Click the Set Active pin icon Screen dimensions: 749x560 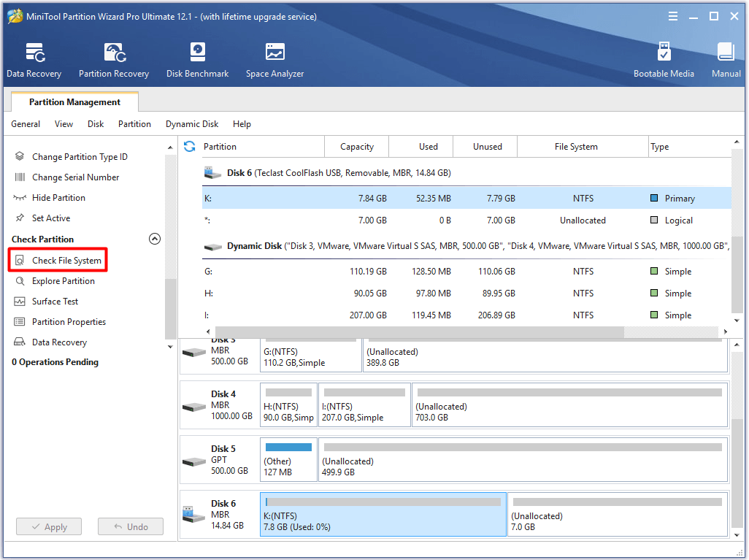pyautogui.click(x=20, y=218)
